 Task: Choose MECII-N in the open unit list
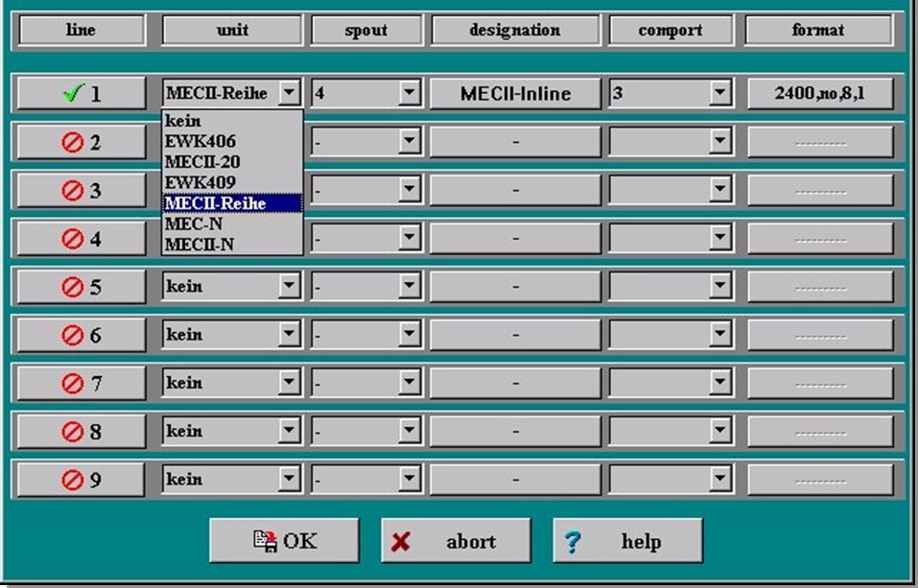tap(232, 245)
